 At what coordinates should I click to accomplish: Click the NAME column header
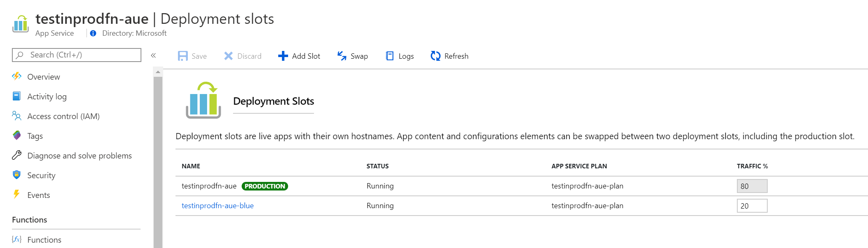(191, 166)
